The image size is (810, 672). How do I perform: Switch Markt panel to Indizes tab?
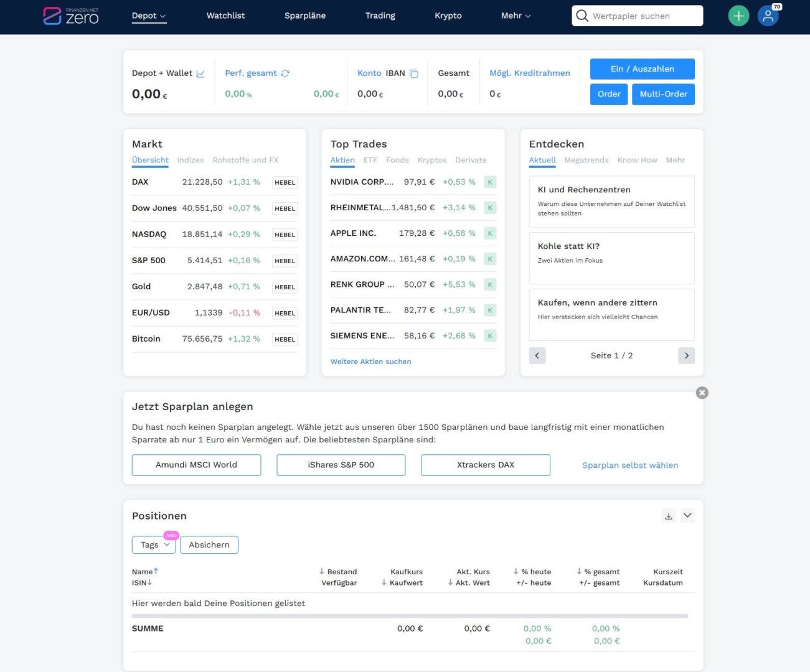pos(191,160)
